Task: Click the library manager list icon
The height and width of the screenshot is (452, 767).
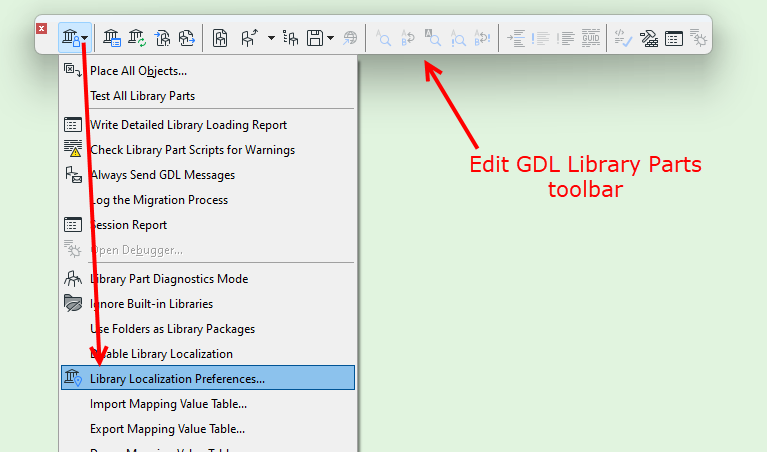Action: point(112,38)
